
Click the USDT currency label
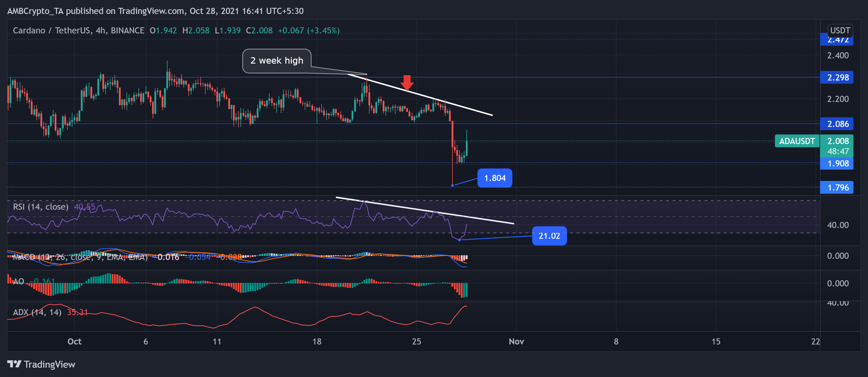click(x=840, y=30)
